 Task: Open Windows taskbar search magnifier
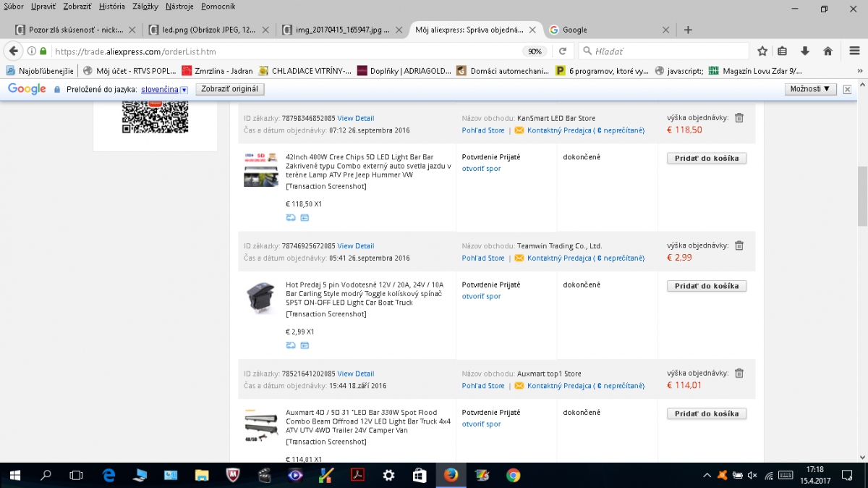point(46,476)
